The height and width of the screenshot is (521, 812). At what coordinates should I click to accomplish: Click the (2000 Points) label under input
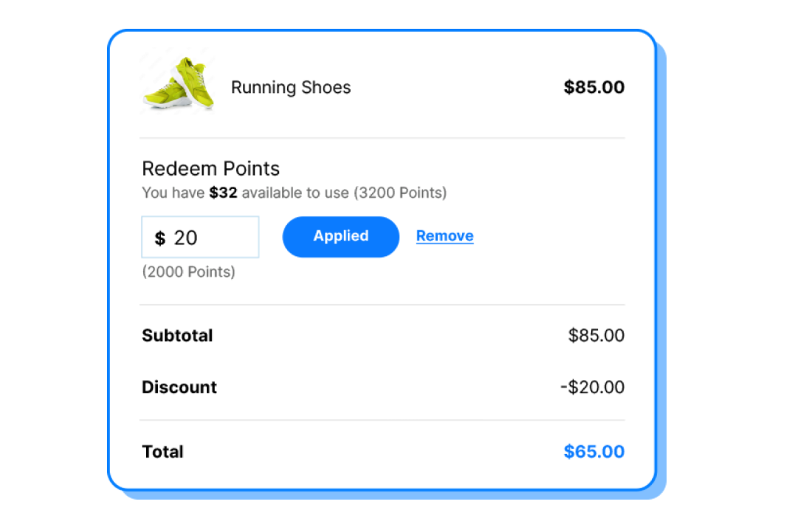coord(189,272)
